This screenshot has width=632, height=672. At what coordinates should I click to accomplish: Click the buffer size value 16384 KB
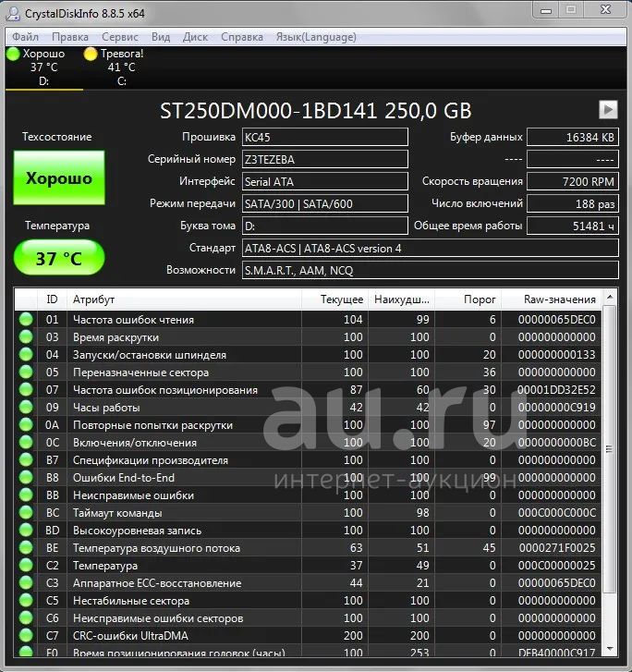point(573,137)
